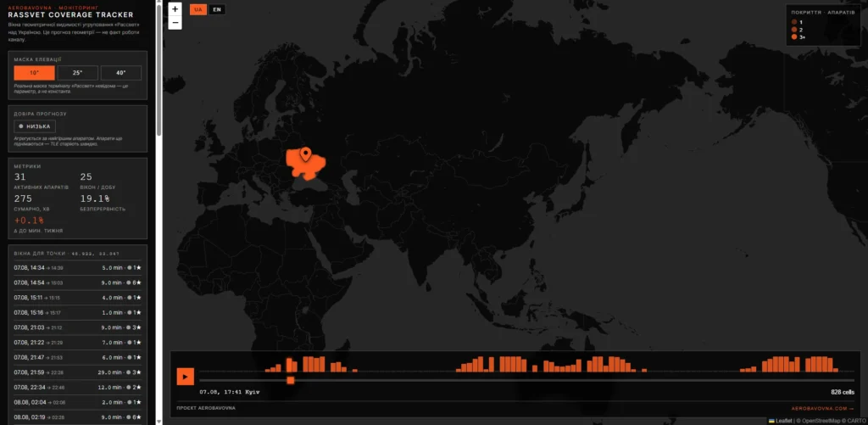Click the legend swatch for 3+ satellites coverage
This screenshot has height=425, width=868.
coord(793,36)
